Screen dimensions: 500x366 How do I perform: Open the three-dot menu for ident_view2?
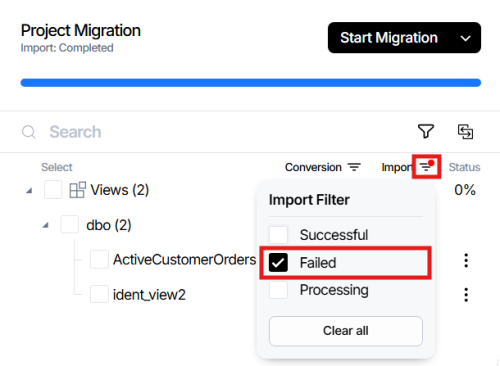click(466, 295)
